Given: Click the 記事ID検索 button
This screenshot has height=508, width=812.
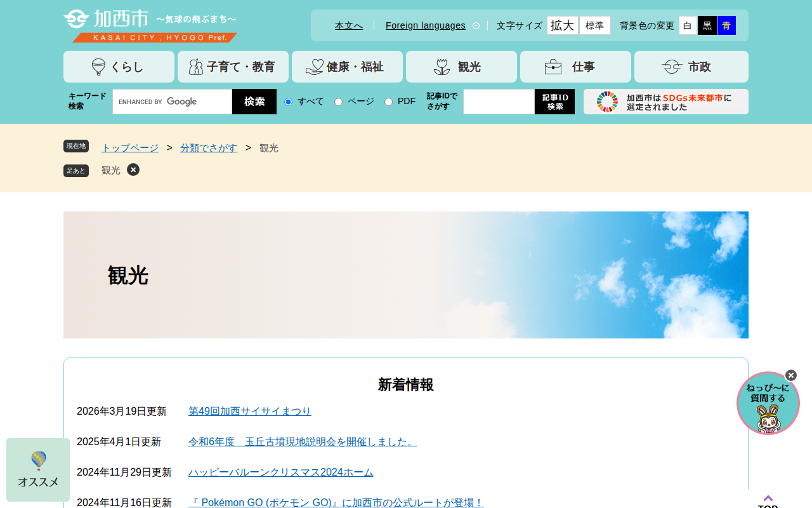Looking at the screenshot, I should click(x=555, y=102).
